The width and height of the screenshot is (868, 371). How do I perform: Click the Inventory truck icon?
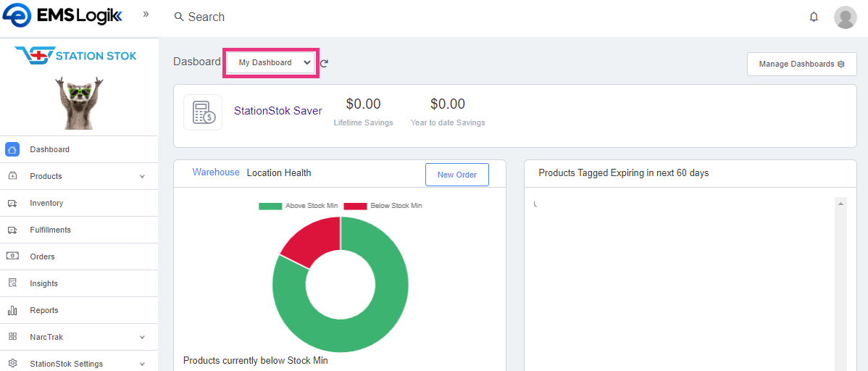pyautogui.click(x=13, y=203)
